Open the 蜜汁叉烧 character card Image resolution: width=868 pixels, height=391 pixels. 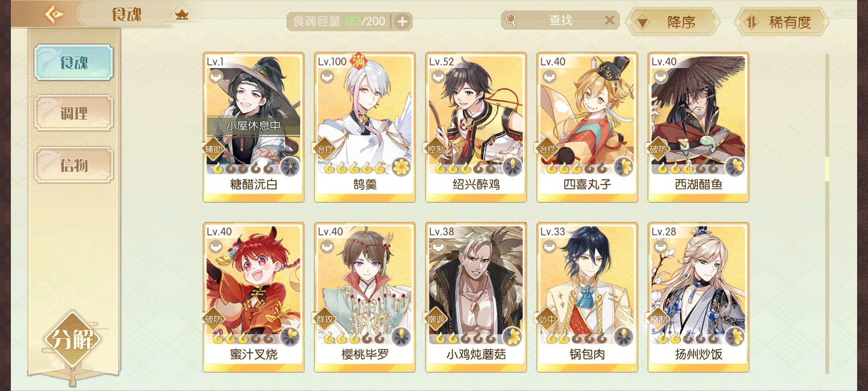point(254,297)
